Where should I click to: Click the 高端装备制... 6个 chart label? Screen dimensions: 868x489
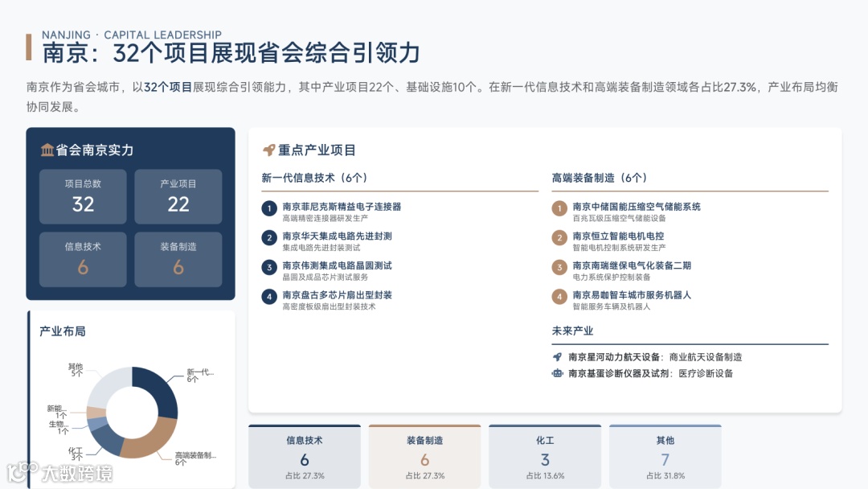pyautogui.click(x=195, y=458)
